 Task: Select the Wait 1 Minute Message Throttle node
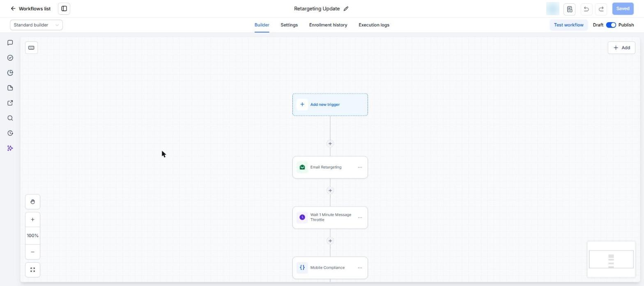pyautogui.click(x=330, y=217)
